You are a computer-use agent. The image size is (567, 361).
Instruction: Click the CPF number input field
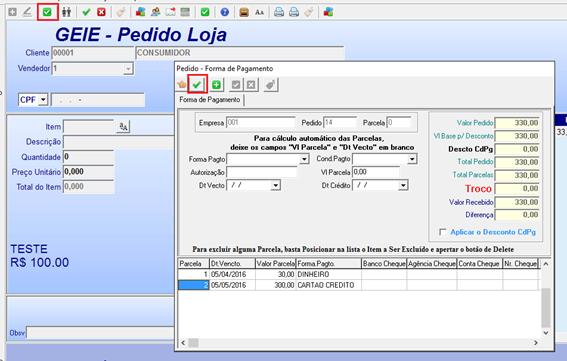tap(98, 99)
